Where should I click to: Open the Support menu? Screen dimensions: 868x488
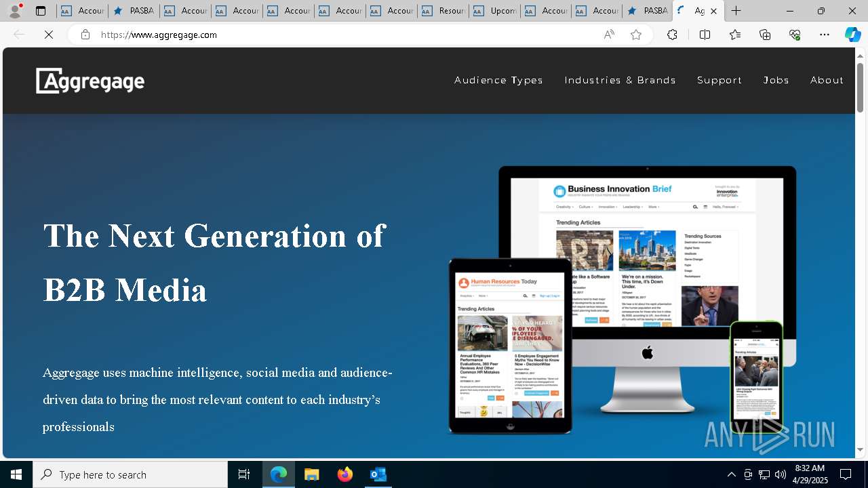point(719,80)
